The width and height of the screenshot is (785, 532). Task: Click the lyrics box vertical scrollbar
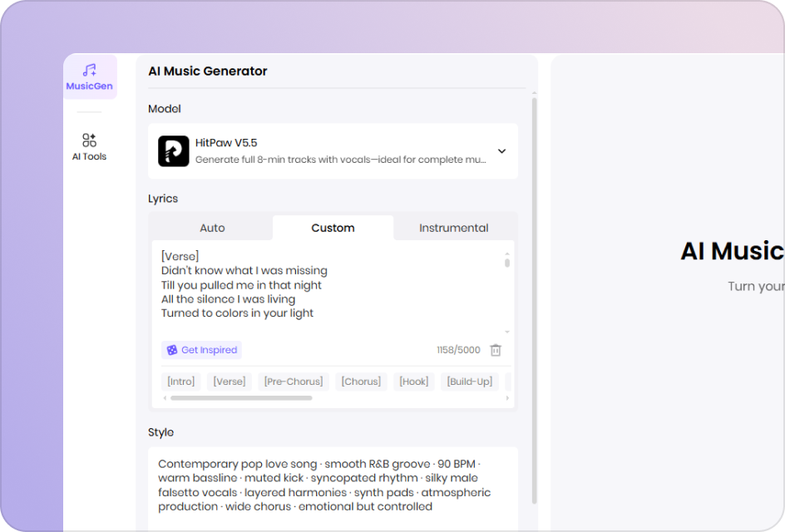pyautogui.click(x=507, y=263)
